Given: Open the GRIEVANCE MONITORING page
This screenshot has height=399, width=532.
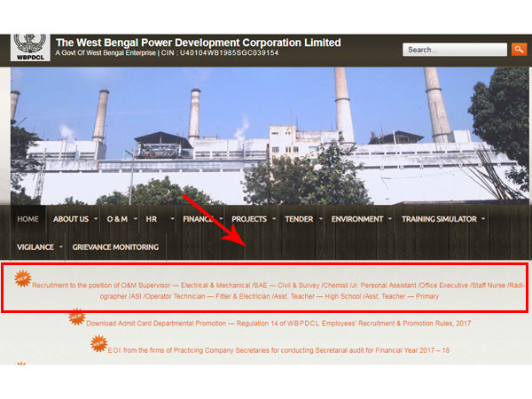Looking at the screenshot, I should pos(115,247).
